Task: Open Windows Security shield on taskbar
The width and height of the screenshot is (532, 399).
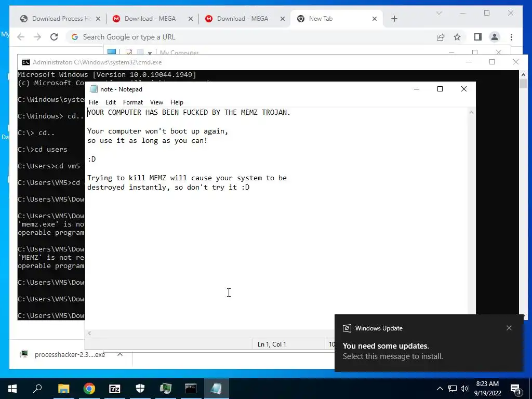Action: [x=140, y=389]
